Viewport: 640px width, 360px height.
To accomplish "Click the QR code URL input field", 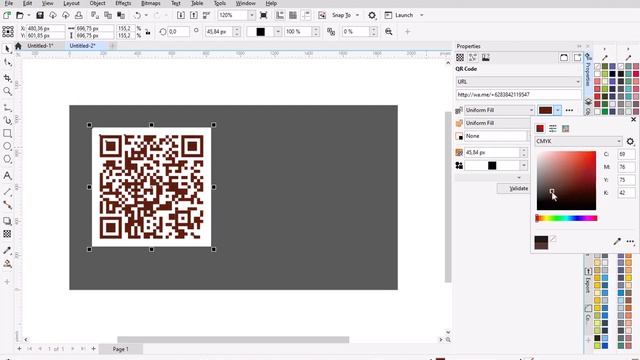I will coord(518,95).
